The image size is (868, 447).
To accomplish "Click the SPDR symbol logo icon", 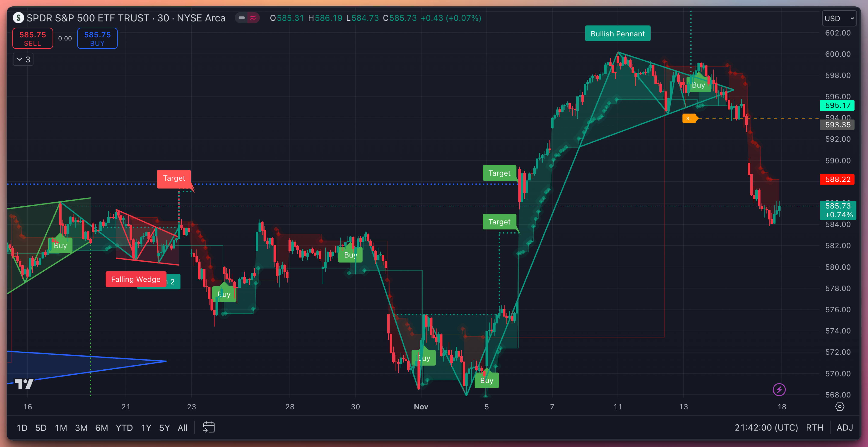I will coord(18,18).
